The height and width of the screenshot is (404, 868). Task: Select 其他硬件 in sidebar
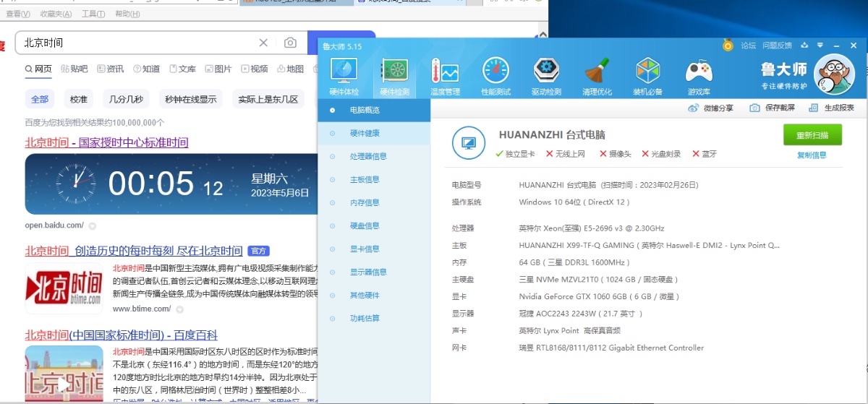[374, 296]
